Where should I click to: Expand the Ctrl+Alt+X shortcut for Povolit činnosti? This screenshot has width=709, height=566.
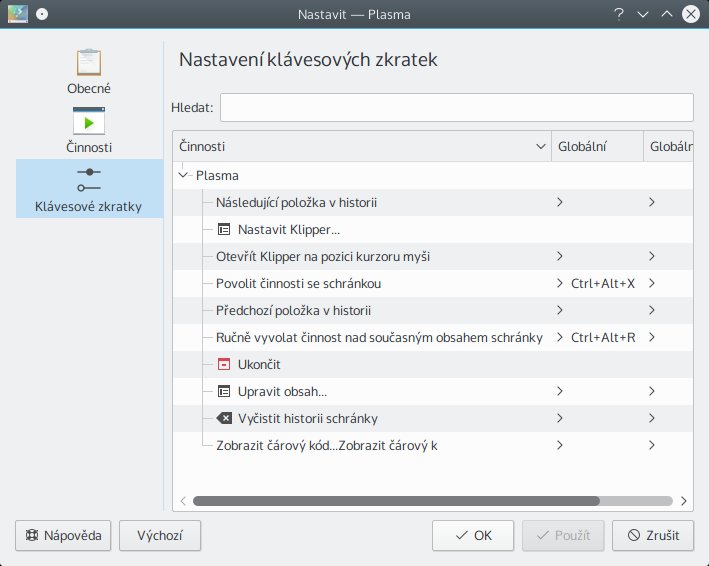click(560, 283)
